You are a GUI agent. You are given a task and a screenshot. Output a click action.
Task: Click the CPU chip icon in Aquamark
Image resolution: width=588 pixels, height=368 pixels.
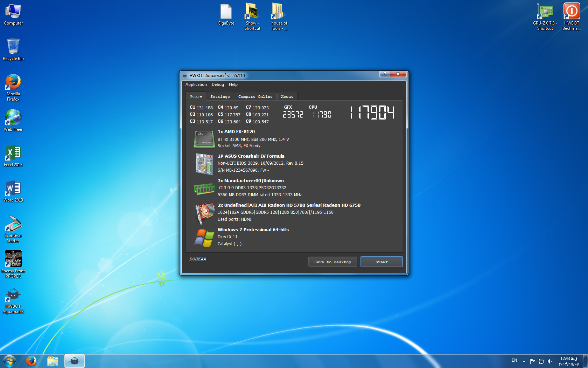pyautogui.click(x=204, y=139)
